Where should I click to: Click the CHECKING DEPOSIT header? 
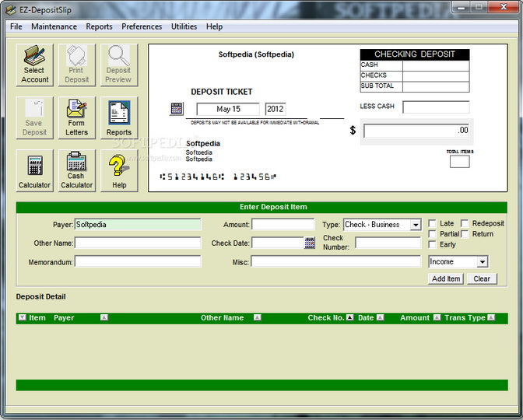click(415, 54)
